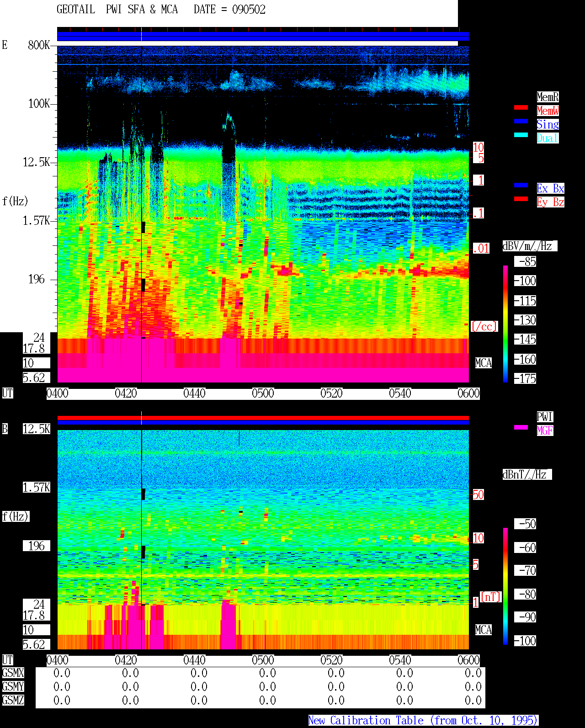585x728 pixels.
Task: Click the -90 color scale value
Action: [x=526, y=617]
